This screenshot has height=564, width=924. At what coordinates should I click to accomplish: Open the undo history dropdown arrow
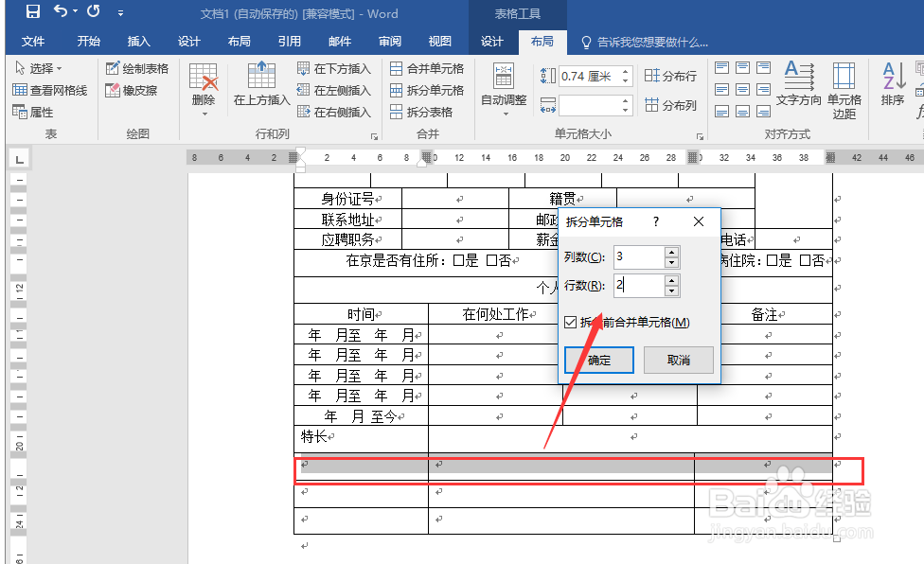76,11
